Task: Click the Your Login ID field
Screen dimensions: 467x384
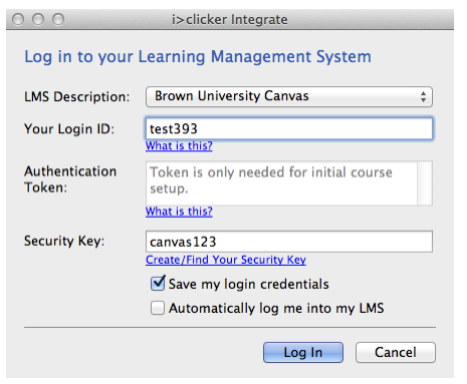Action: click(289, 129)
